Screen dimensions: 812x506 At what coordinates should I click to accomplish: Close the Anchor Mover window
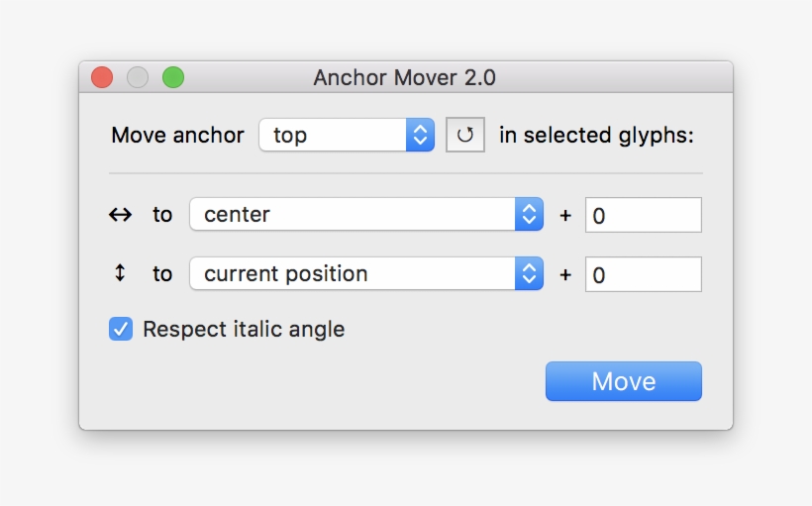tap(102, 77)
